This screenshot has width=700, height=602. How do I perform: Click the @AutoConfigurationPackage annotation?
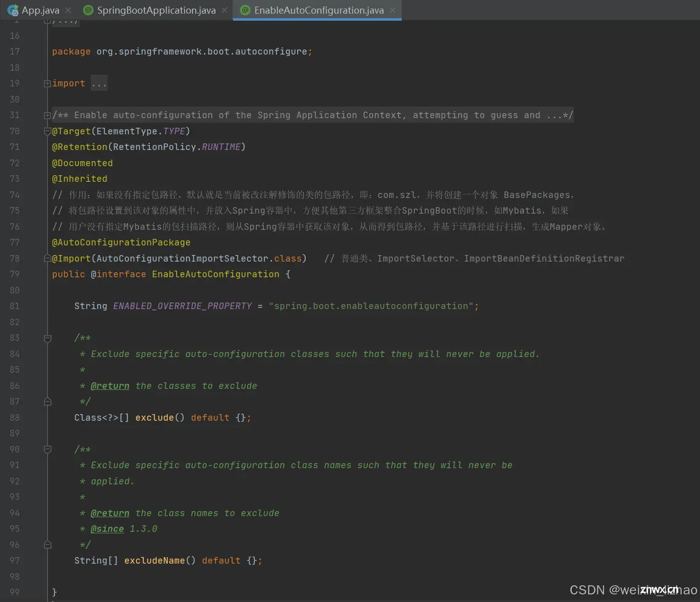point(121,242)
